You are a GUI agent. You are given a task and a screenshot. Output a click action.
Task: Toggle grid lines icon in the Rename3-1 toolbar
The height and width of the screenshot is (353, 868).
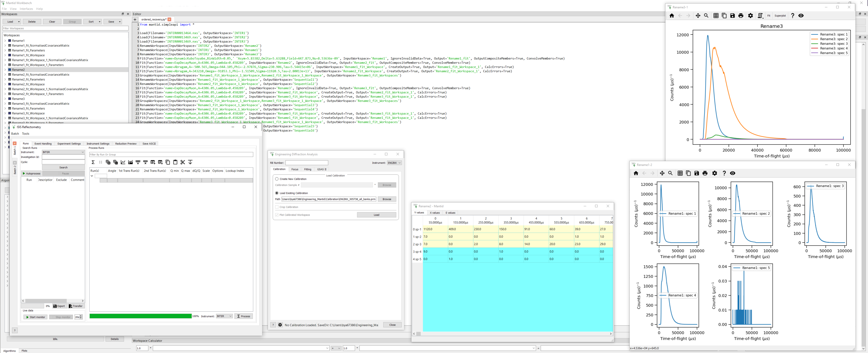[716, 15]
